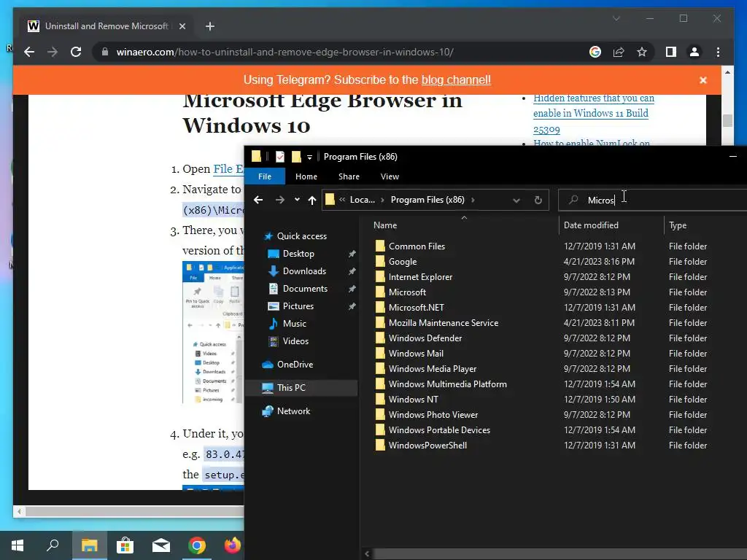This screenshot has height=560, width=747.
Task: Open Mail app from taskbar
Action: pos(161,545)
